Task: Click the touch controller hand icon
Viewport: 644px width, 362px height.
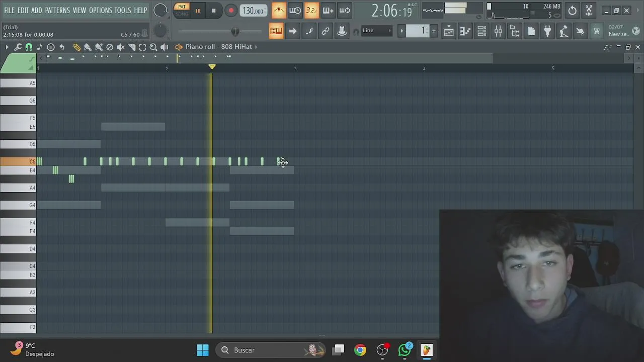Action: tap(580, 31)
